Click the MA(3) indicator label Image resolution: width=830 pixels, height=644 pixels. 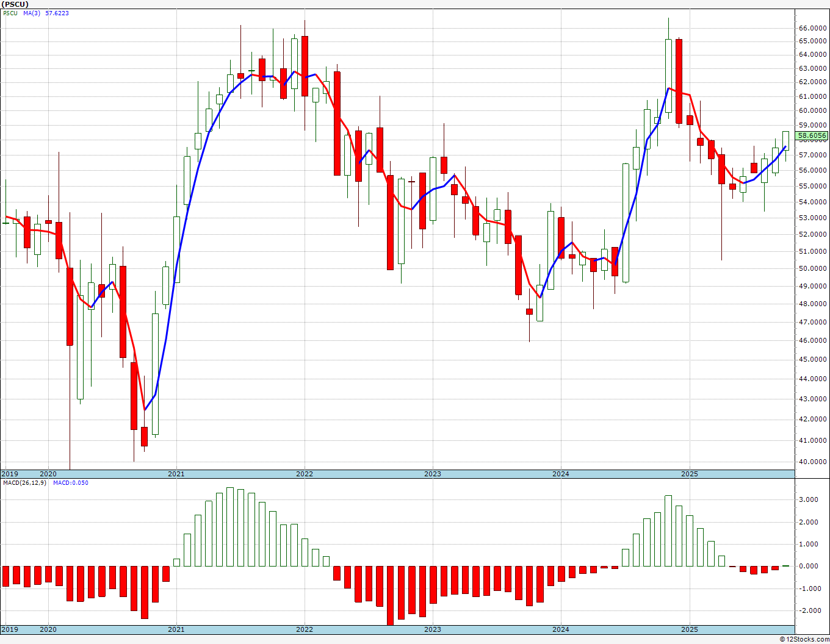click(x=32, y=13)
